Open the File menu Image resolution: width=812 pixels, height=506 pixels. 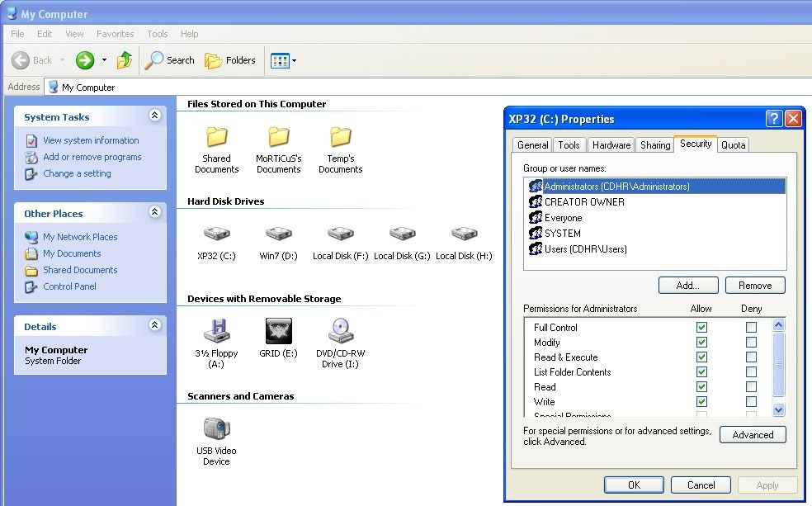(x=17, y=34)
